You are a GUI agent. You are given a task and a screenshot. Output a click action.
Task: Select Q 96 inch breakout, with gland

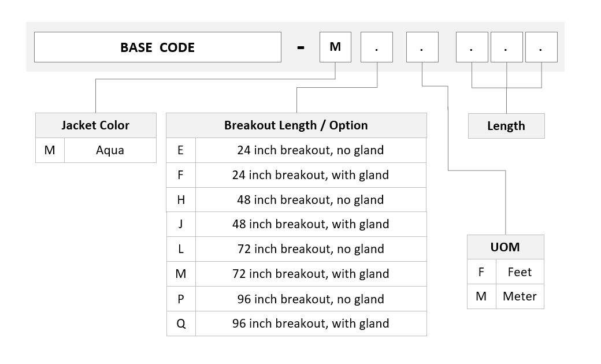pos(296,324)
